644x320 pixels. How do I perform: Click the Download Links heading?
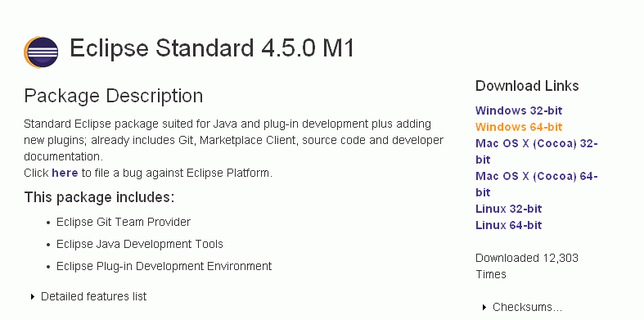click(527, 86)
